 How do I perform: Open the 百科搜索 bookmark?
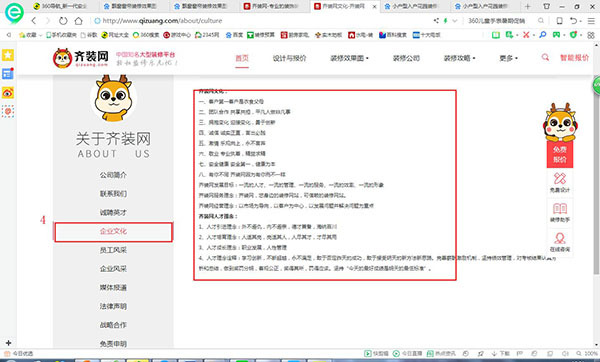(393, 35)
